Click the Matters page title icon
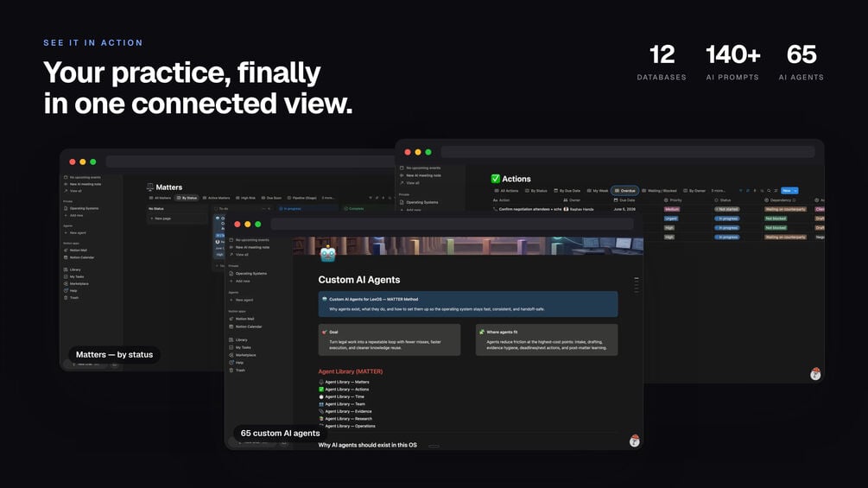The image size is (868, 488). (150, 187)
